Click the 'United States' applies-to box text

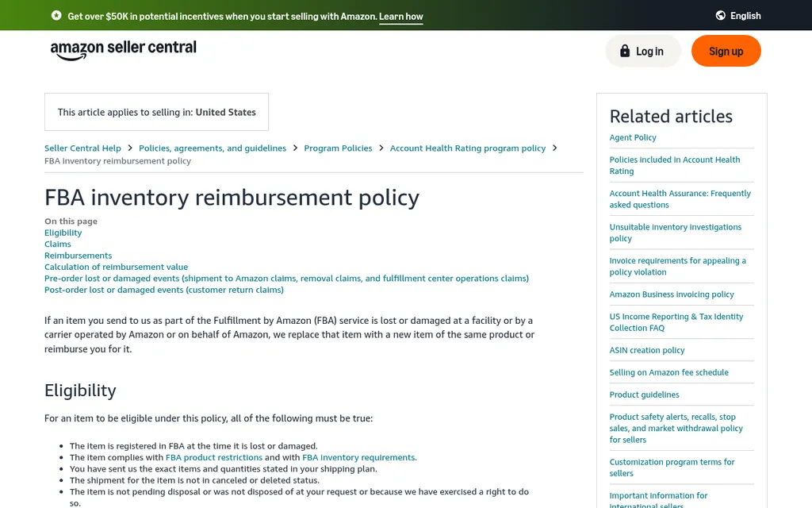(x=225, y=112)
